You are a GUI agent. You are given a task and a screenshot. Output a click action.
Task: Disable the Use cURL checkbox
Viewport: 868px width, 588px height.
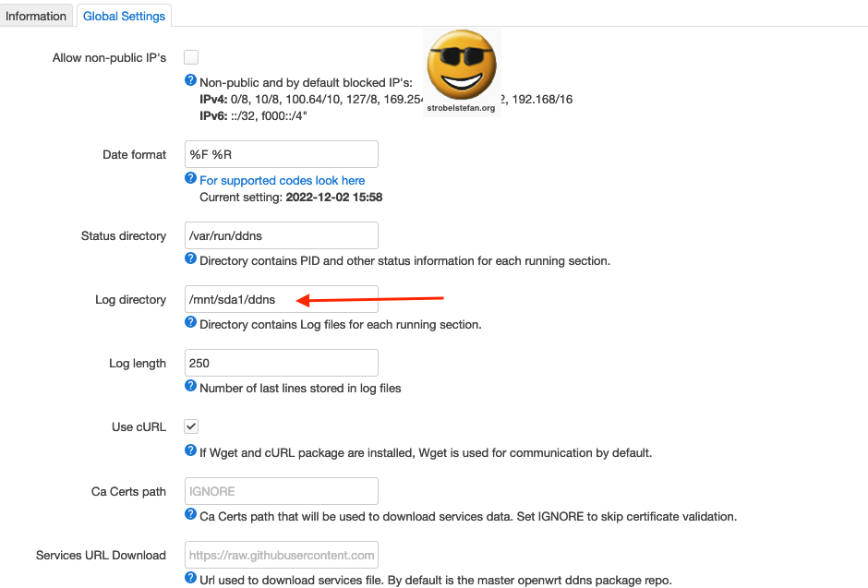pyautogui.click(x=190, y=426)
